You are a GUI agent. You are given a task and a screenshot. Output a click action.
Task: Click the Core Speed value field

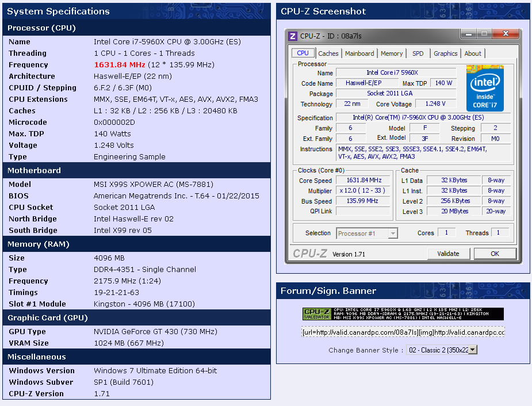pyautogui.click(x=363, y=181)
